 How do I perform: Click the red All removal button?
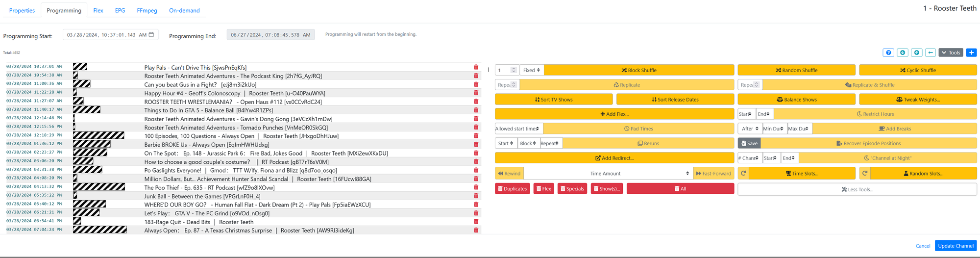coord(680,189)
